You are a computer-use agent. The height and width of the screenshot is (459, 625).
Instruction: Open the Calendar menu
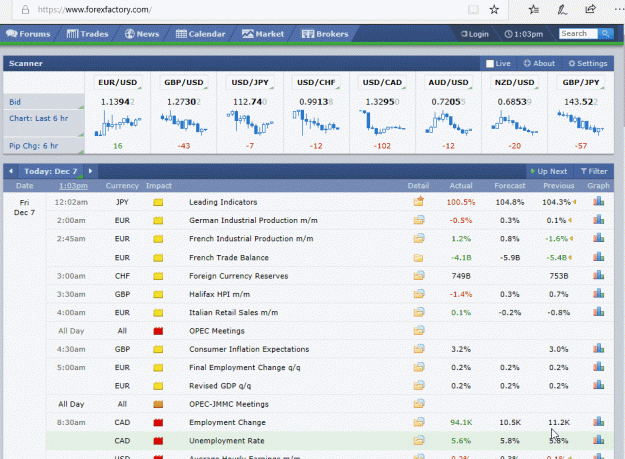click(200, 34)
